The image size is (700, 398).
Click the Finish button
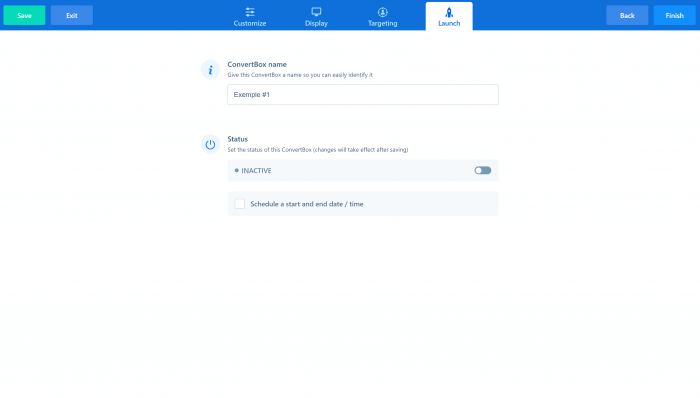tap(675, 15)
